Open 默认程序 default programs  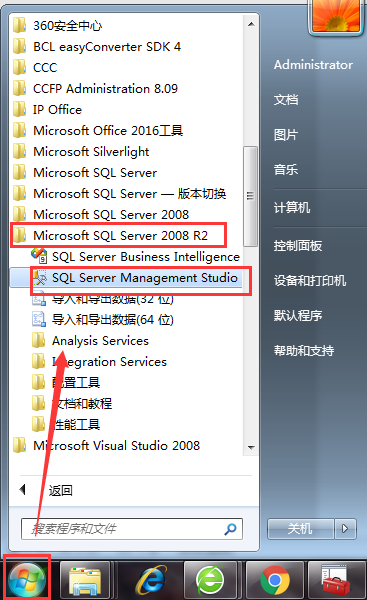pyautogui.click(x=298, y=316)
